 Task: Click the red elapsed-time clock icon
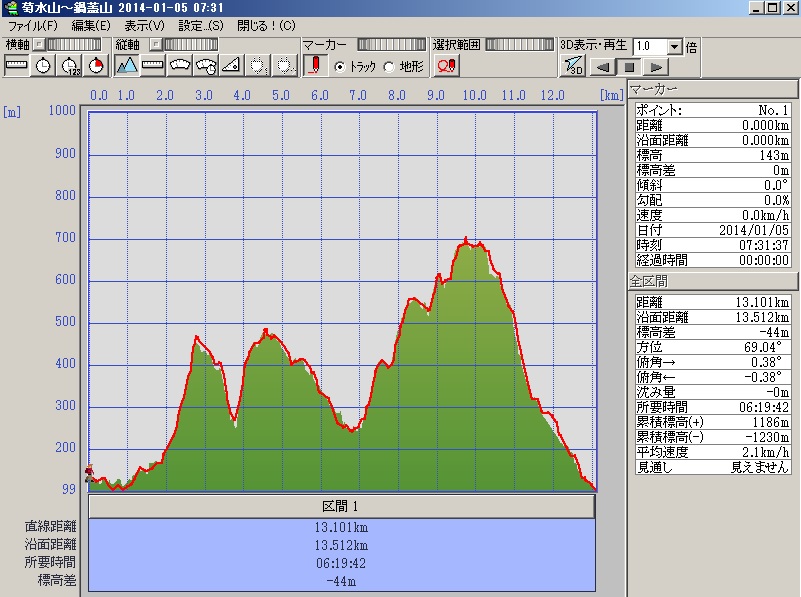point(96,66)
